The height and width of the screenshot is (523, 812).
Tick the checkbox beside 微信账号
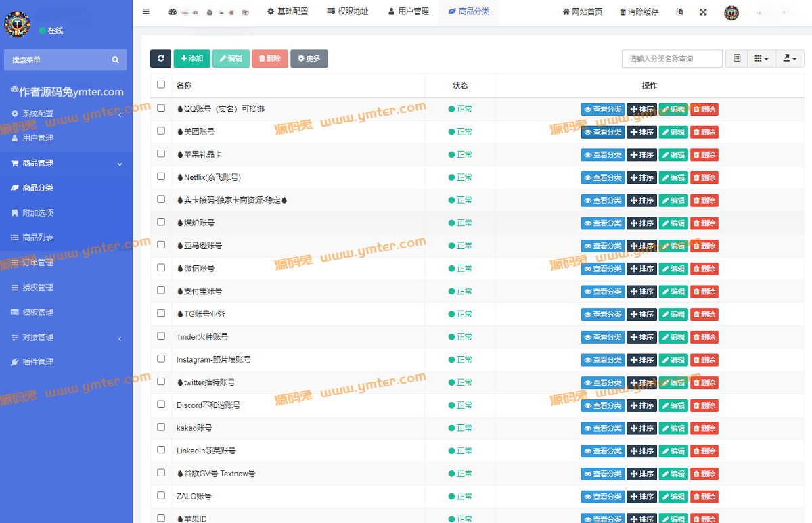coord(161,267)
